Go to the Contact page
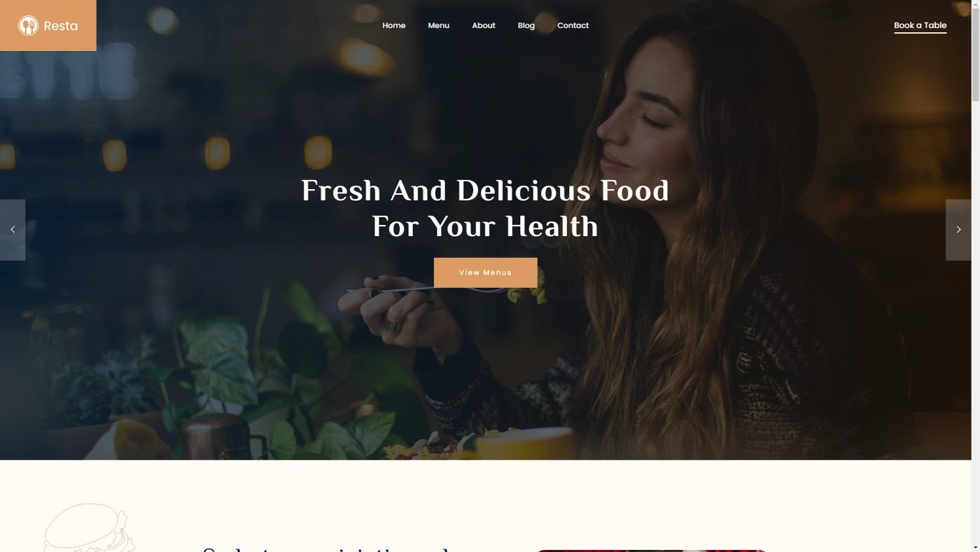Image resolution: width=980 pixels, height=552 pixels. [573, 25]
